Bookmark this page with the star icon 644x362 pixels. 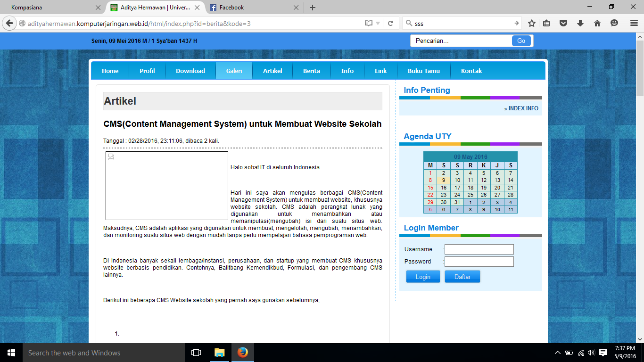pos(532,23)
